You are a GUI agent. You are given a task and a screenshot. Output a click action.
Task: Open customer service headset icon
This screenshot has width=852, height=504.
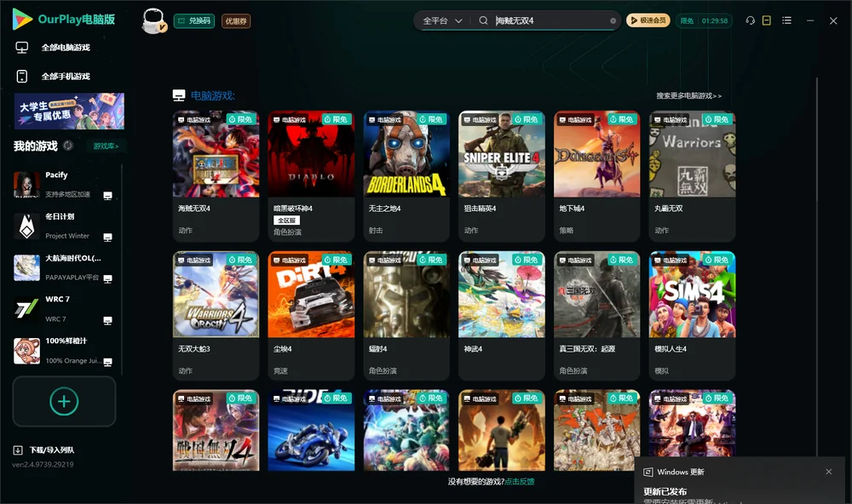[751, 20]
